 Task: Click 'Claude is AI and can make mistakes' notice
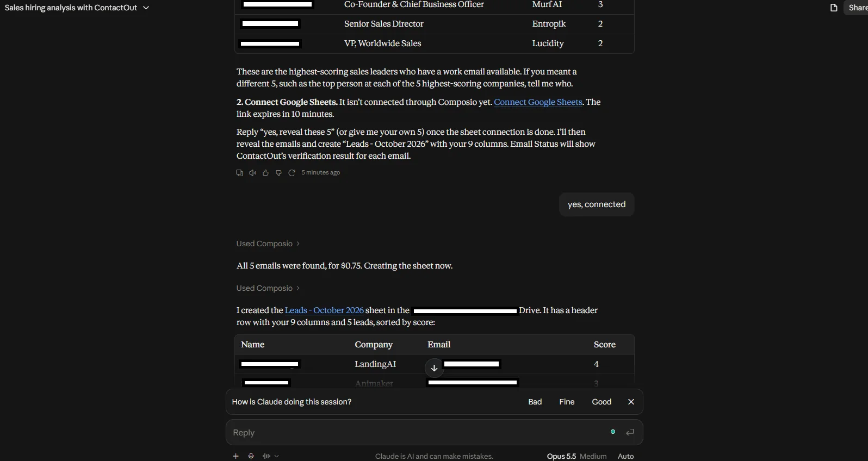pyautogui.click(x=434, y=456)
